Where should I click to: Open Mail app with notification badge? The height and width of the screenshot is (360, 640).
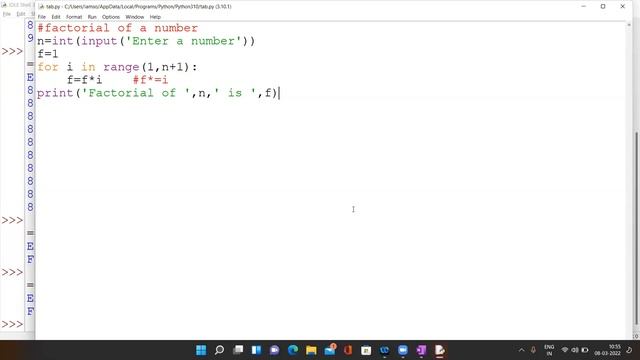[x=330, y=350]
